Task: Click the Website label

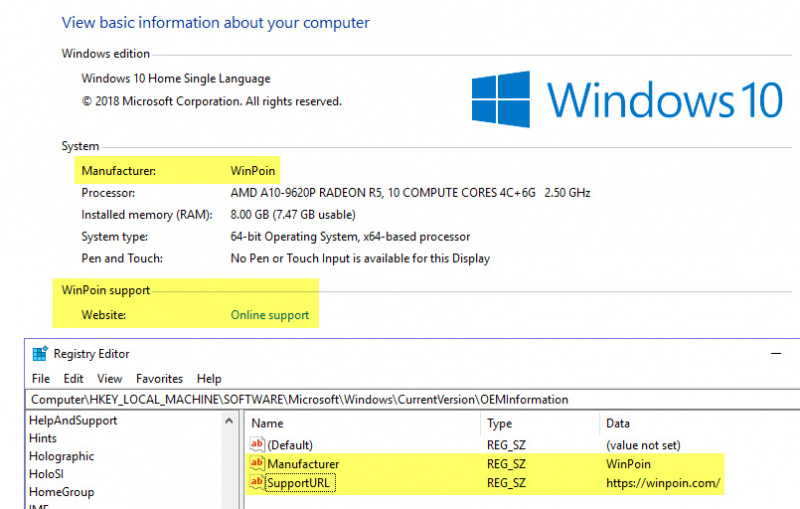Action: click(104, 315)
